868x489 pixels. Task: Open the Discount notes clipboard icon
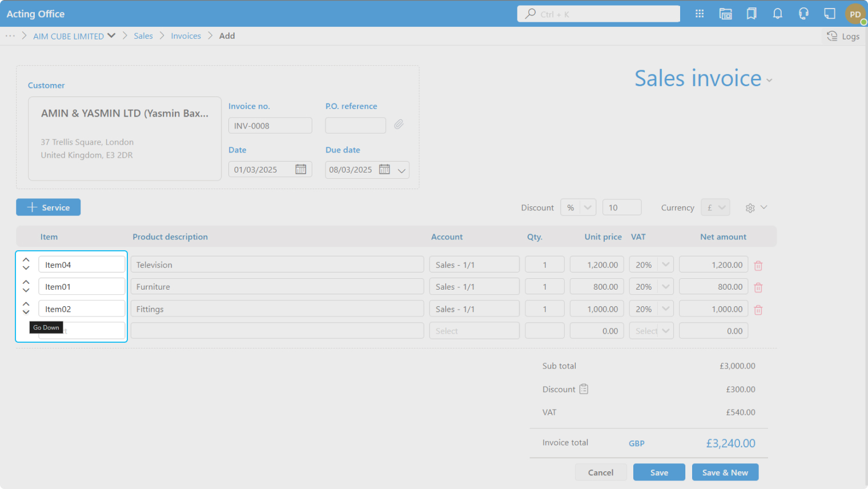pos(584,389)
